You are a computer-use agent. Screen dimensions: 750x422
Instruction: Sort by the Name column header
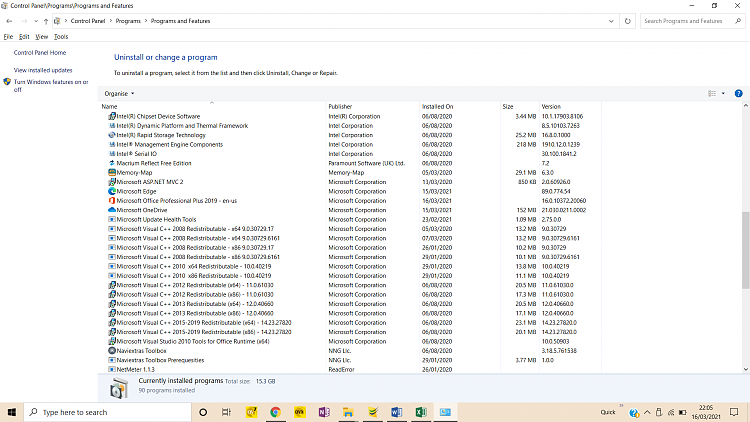[x=212, y=106]
